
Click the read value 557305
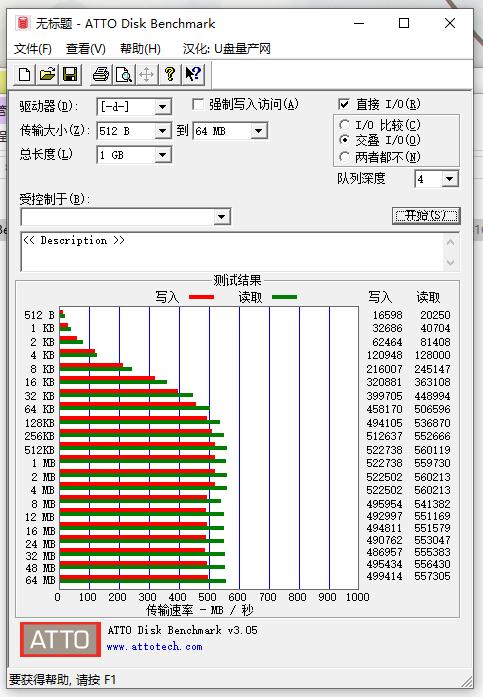pyautogui.click(x=432, y=576)
